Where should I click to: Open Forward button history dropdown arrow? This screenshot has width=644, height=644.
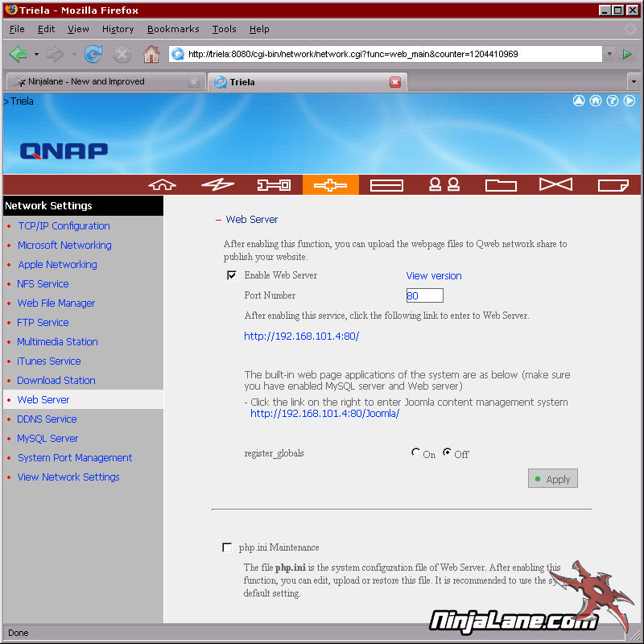[74, 54]
